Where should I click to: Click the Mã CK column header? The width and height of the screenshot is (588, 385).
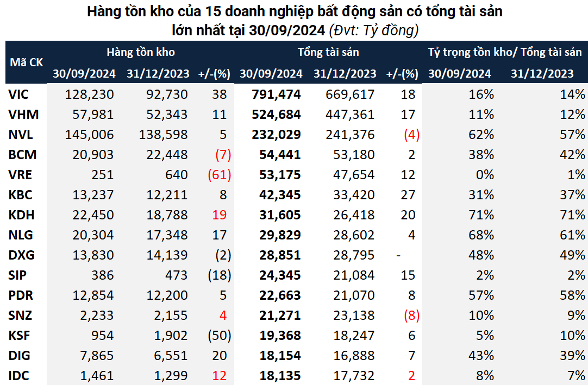26,62
